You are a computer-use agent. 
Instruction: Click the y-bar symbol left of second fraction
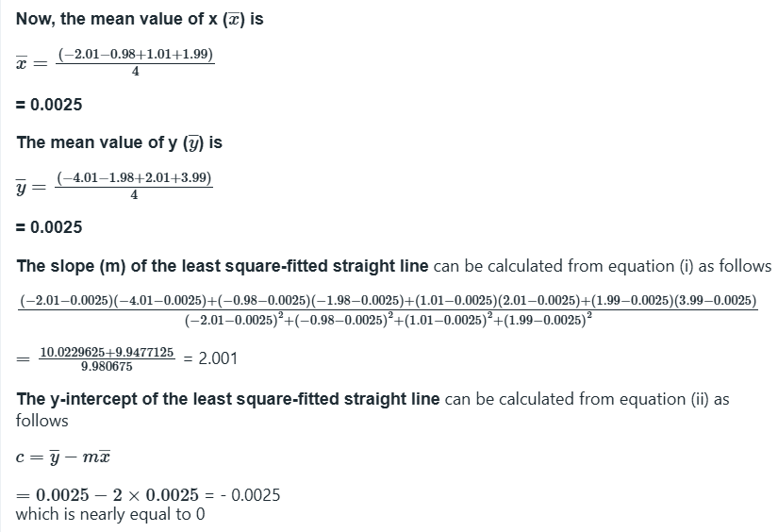23,187
